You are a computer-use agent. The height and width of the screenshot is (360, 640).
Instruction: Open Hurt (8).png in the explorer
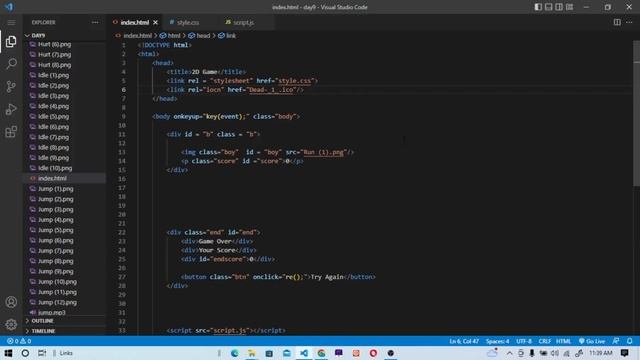(54, 65)
